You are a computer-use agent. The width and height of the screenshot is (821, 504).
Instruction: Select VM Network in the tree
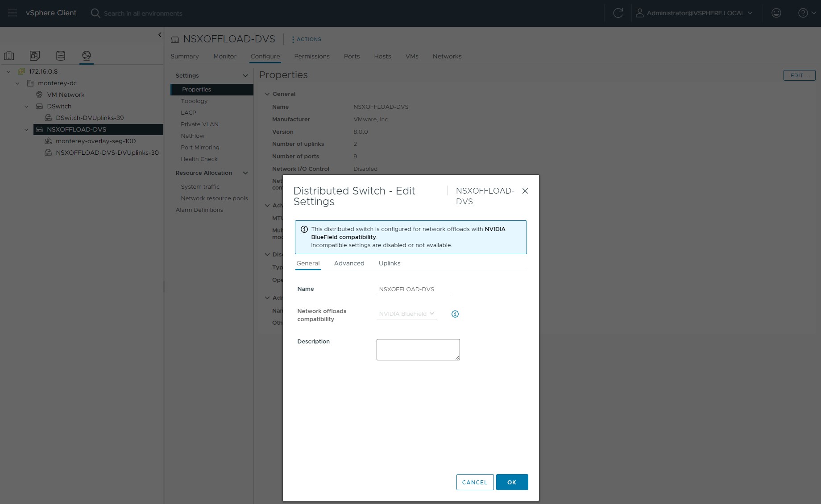(66, 95)
